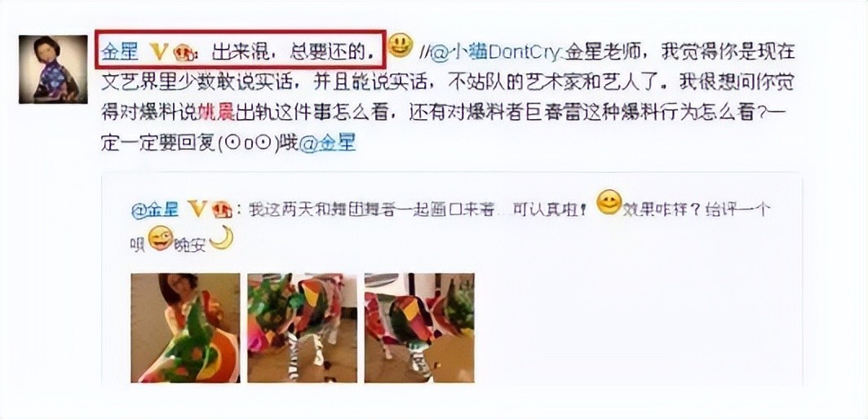868x419 pixels.
Task: Click the crescent moon emoji after 晚安
Action: [221, 237]
